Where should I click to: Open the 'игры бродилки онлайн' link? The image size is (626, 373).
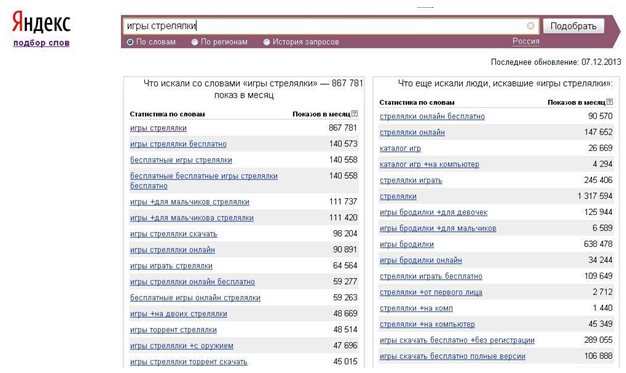pyautogui.click(x=420, y=260)
